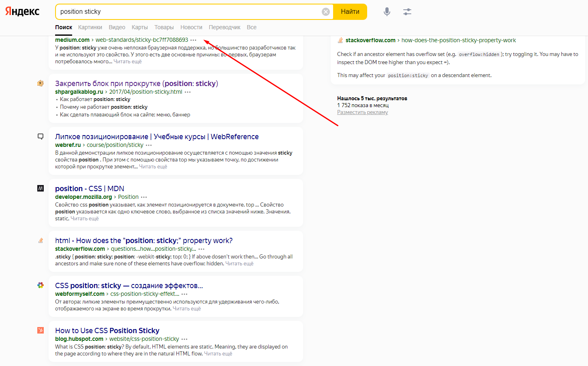The width and height of the screenshot is (588, 366).
Task: Click the webref.ru favicon icon
Action: point(41,136)
